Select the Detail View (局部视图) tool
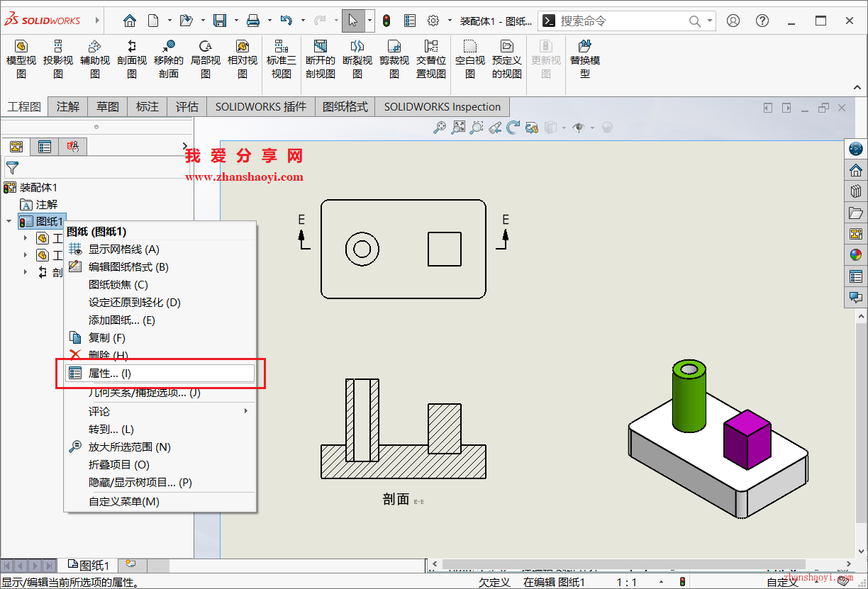868x589 pixels. tap(206, 59)
